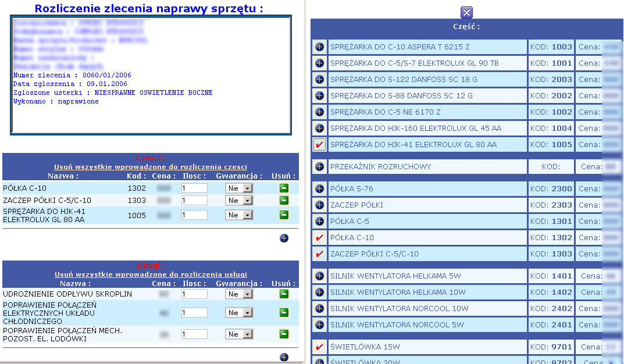Add SILNIK WENTYLATORA HELKAMA 5W part
The height and width of the screenshot is (364, 624).
tap(319, 276)
